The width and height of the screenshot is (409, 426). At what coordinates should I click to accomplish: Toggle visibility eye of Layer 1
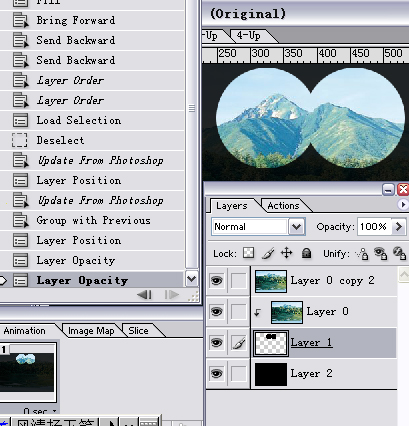click(x=217, y=343)
